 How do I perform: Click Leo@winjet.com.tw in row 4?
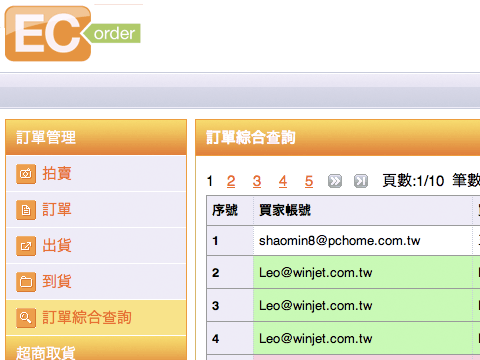coord(316,339)
